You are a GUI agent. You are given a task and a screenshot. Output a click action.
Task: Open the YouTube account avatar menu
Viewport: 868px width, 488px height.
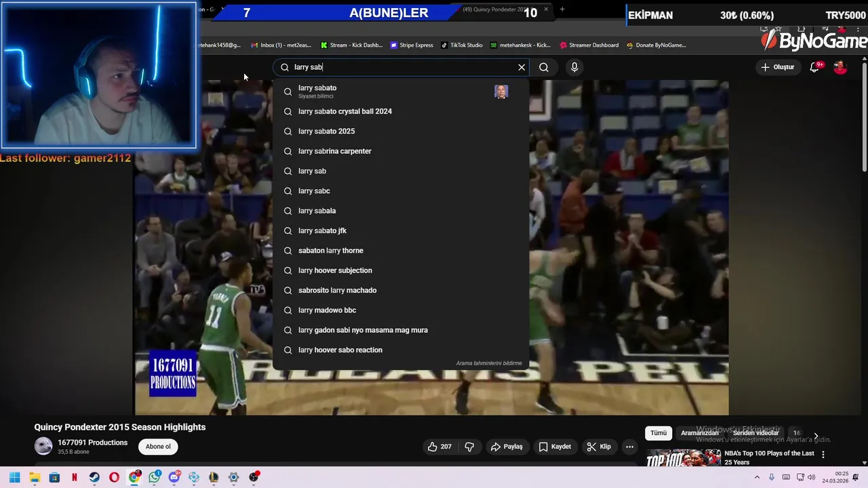tap(840, 67)
